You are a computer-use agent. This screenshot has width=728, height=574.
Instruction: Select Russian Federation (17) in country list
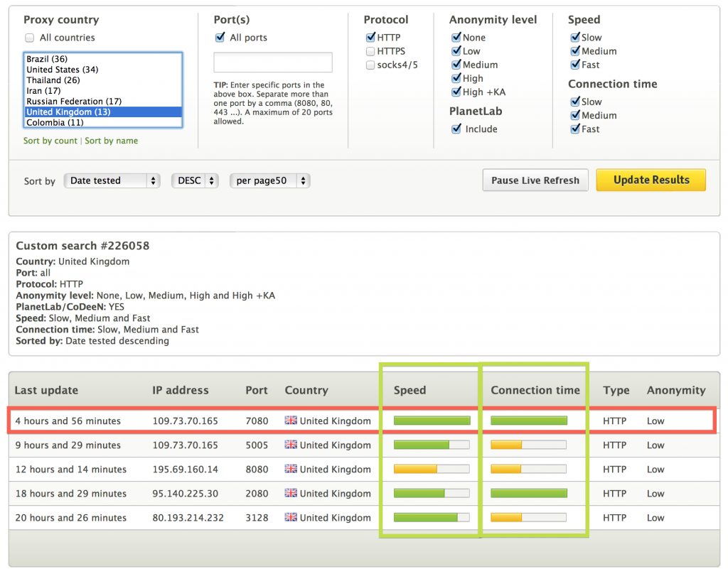coord(103,101)
